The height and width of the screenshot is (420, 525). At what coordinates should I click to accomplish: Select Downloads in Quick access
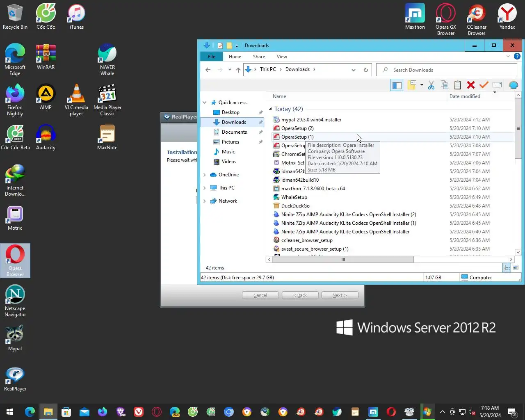click(232, 122)
